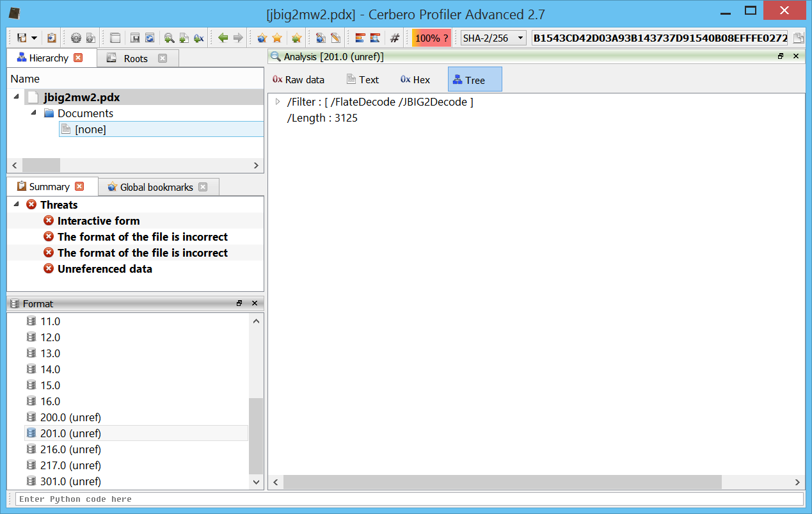Screen dimensions: 812x514
Task: Float the Format panel
Action: coord(239,303)
